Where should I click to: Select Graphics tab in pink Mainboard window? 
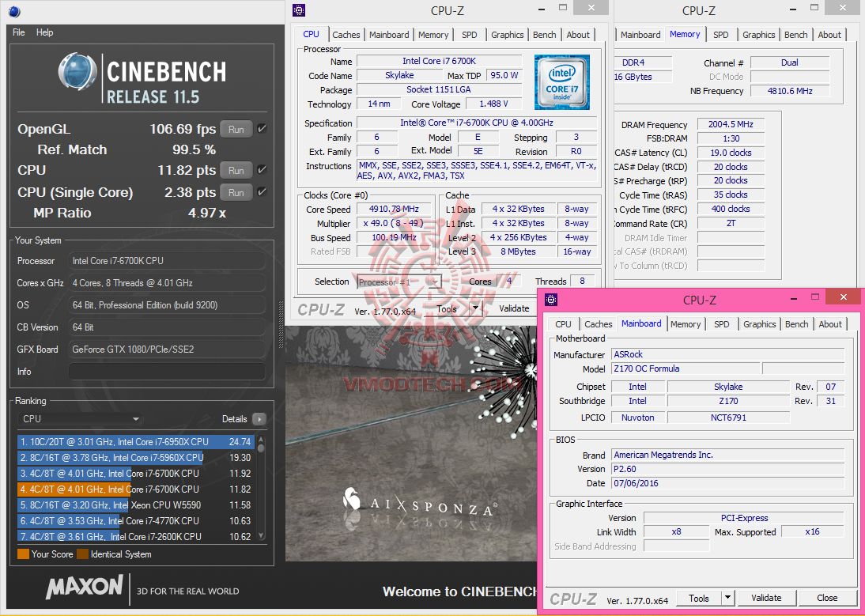coord(760,324)
